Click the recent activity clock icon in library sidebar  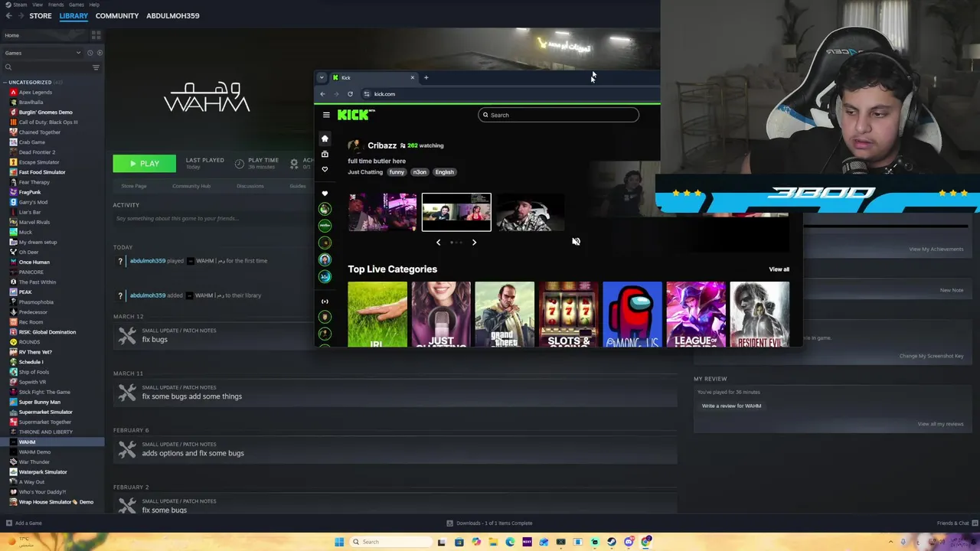(90, 53)
